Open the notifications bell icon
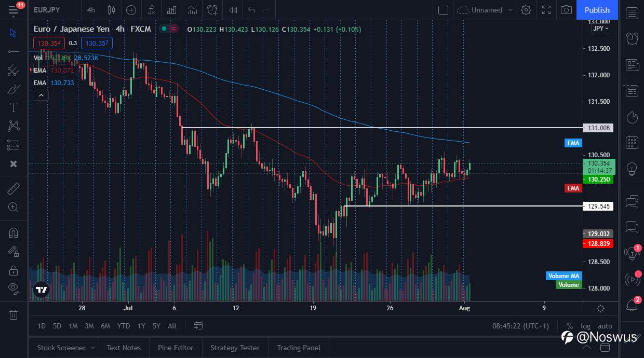The width and height of the screenshot is (644, 358). coord(632,305)
